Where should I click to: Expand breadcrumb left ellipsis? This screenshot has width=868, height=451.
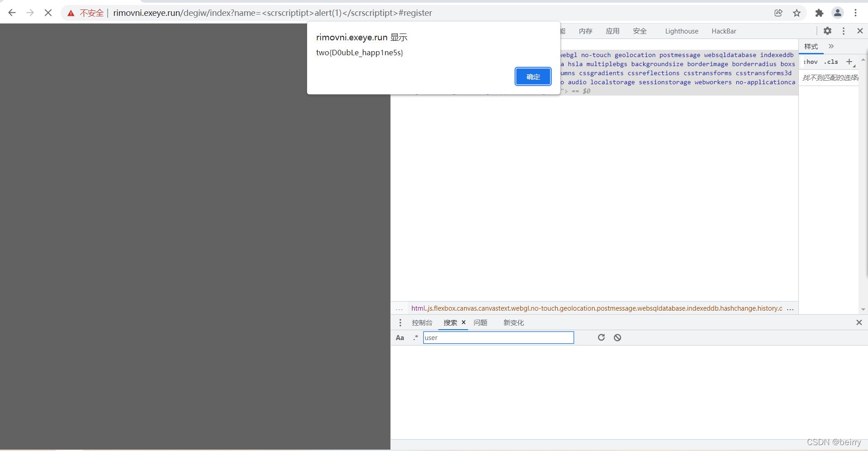click(x=399, y=308)
